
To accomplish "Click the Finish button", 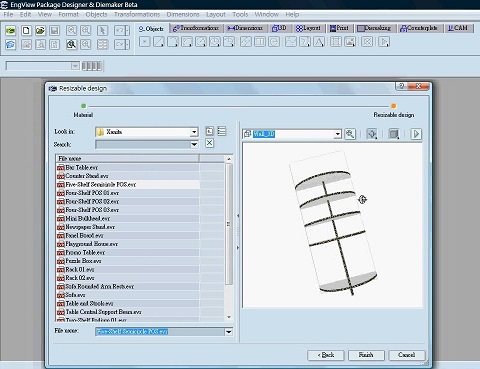I will 366,355.
